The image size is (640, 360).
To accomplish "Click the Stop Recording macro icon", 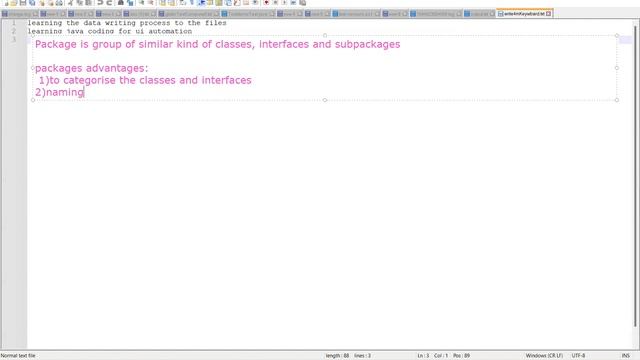I will (275, 2).
